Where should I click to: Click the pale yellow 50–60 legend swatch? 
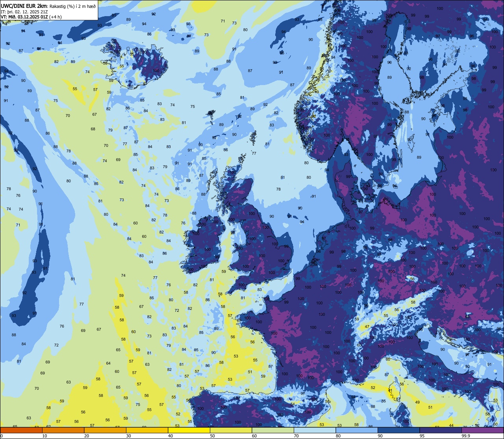(231, 430)
